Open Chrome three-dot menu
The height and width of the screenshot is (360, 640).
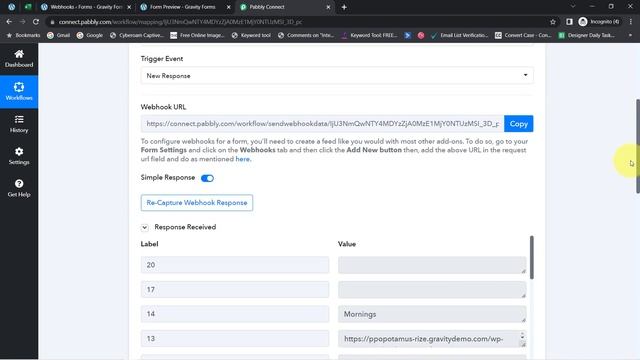pyautogui.click(x=631, y=22)
